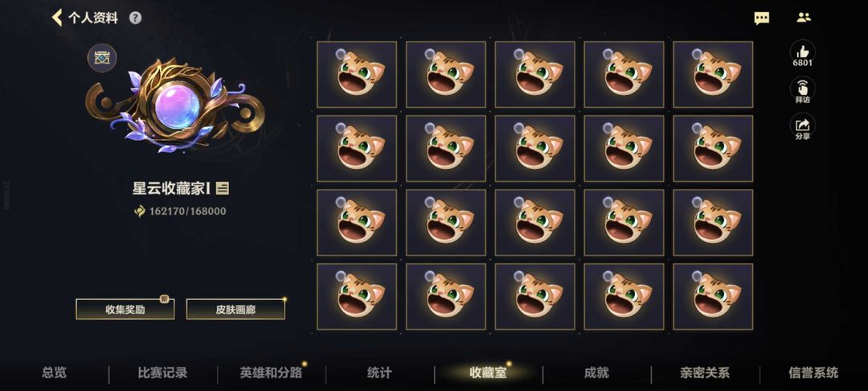868x391 pixels.
Task: Select the 统计 tab
Action: click(379, 372)
